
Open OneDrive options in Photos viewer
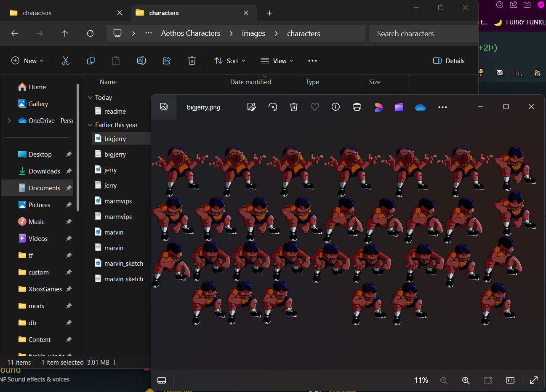coord(421,107)
